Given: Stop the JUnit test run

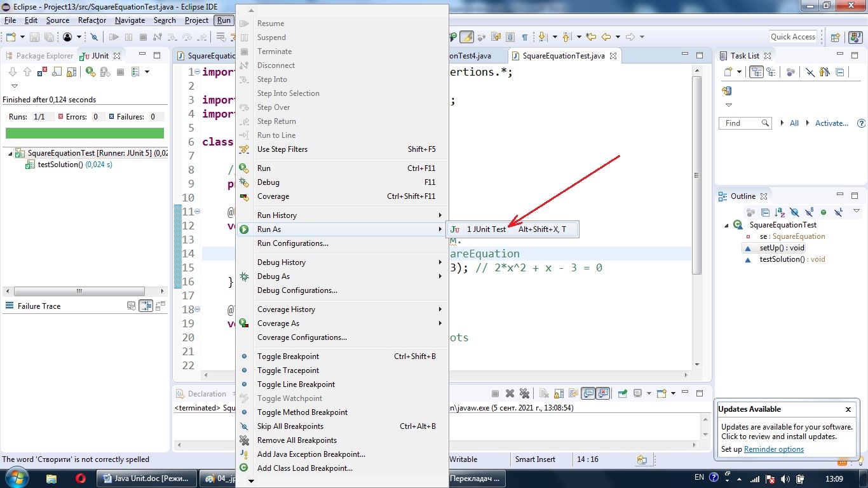Looking at the screenshot, I should click(120, 72).
